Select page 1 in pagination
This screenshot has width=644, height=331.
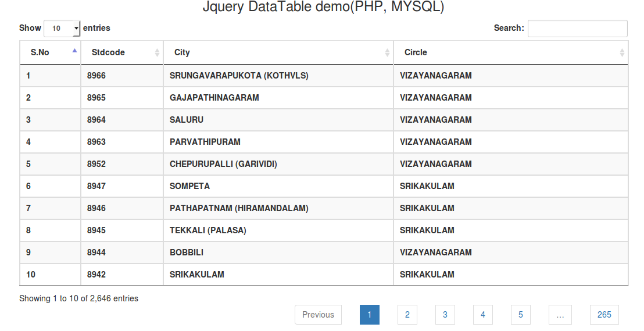tap(370, 315)
